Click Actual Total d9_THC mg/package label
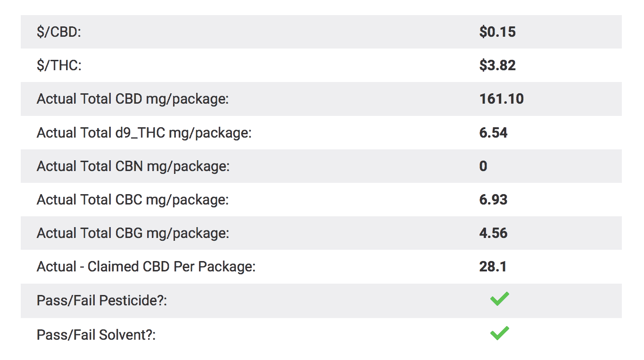 144,133
